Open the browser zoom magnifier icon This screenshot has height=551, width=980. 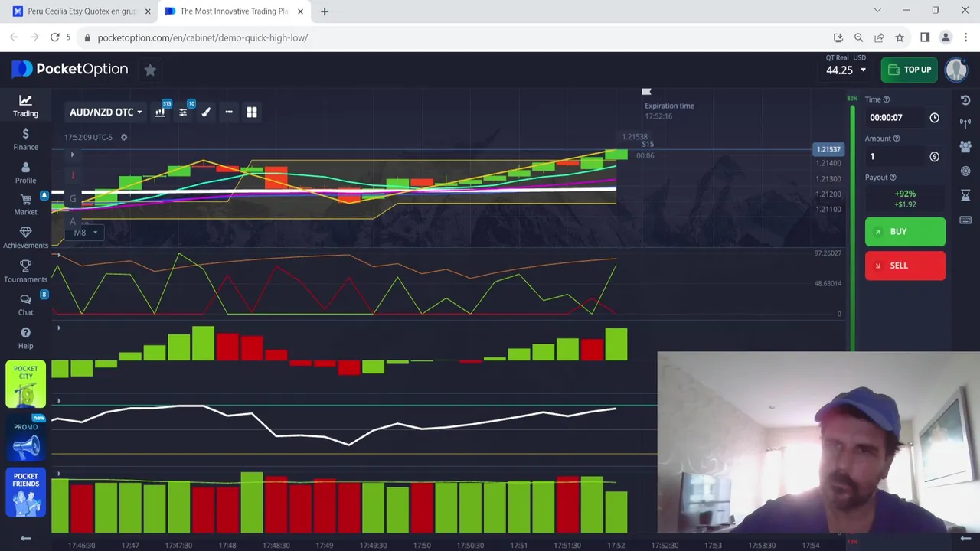[858, 37]
